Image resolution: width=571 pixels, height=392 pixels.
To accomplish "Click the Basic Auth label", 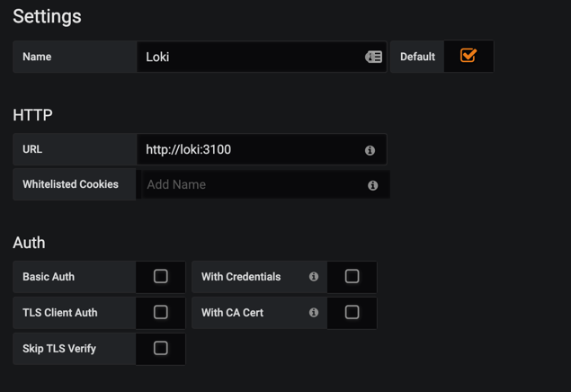I will pyautogui.click(x=49, y=277).
